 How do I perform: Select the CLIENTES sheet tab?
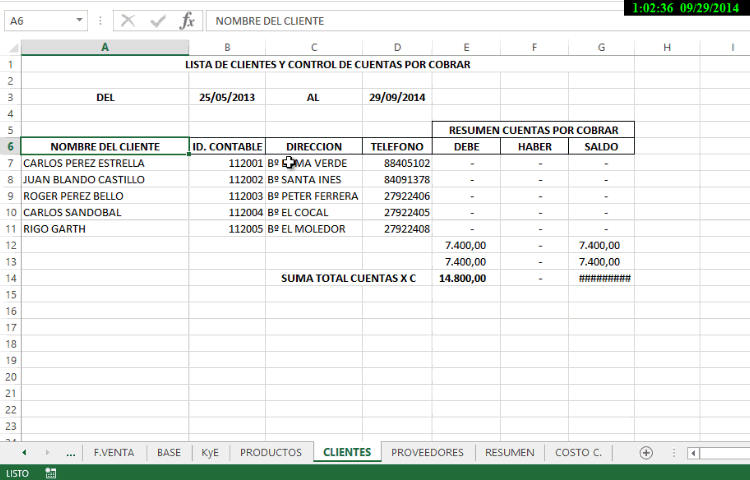[347, 452]
